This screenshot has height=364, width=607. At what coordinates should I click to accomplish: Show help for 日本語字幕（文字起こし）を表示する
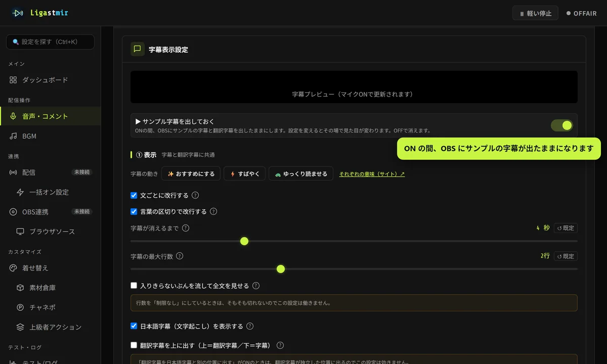[250, 327]
